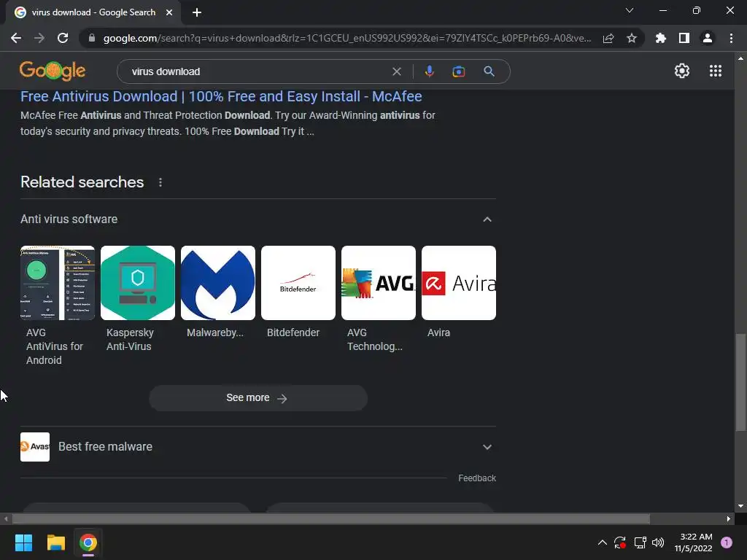Click Chrome icon in taskbar
Viewport: 747px width, 560px height.
88,542
